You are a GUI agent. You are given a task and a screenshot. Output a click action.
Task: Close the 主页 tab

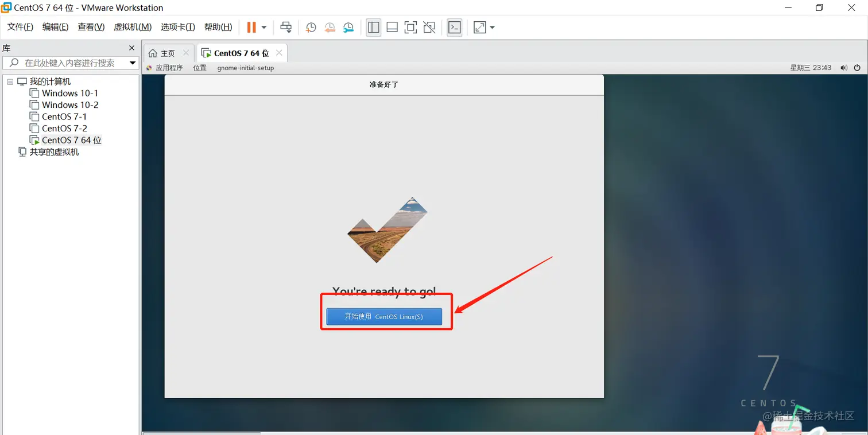(x=185, y=53)
